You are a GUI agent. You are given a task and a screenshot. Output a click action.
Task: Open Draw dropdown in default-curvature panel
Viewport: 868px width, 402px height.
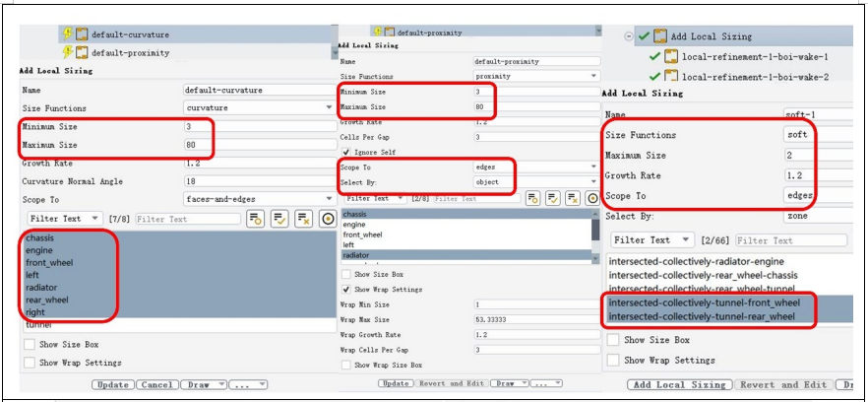tap(205, 385)
